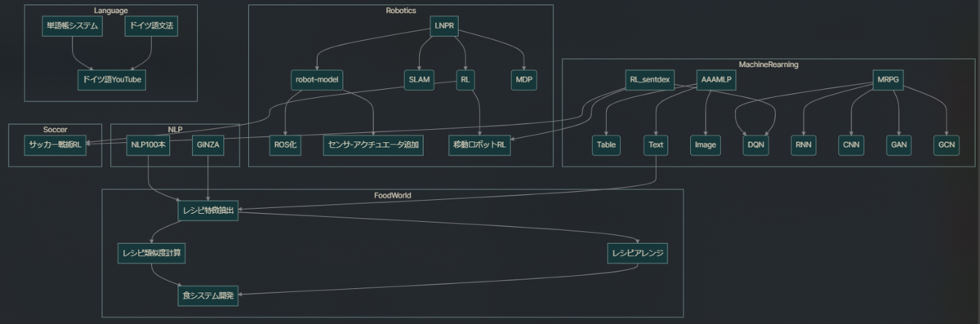Click the Table node
Screen dimensions: 980x324
(606, 146)
